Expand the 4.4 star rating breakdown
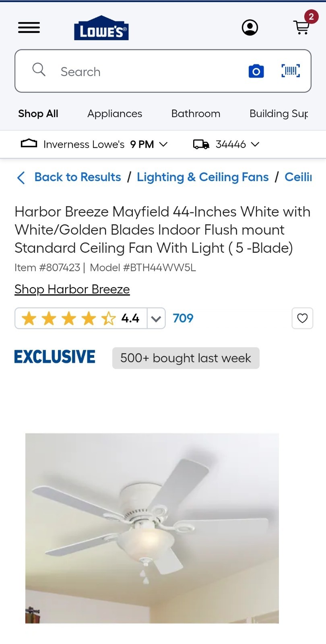This screenshot has width=326, height=644. [156, 319]
